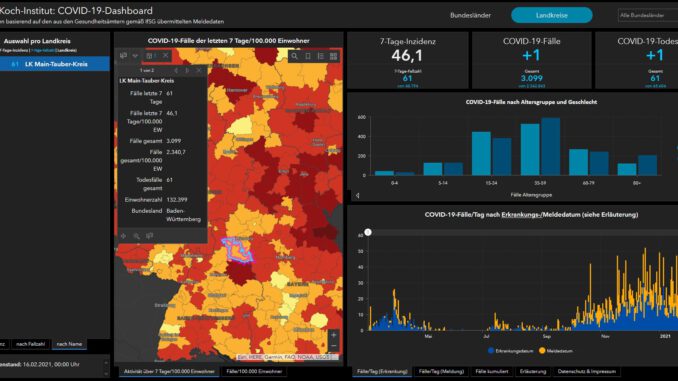678x381 pixels.
Task: Click the Auswahl pro Landkreis heading
Action: pyautogui.click(x=37, y=41)
